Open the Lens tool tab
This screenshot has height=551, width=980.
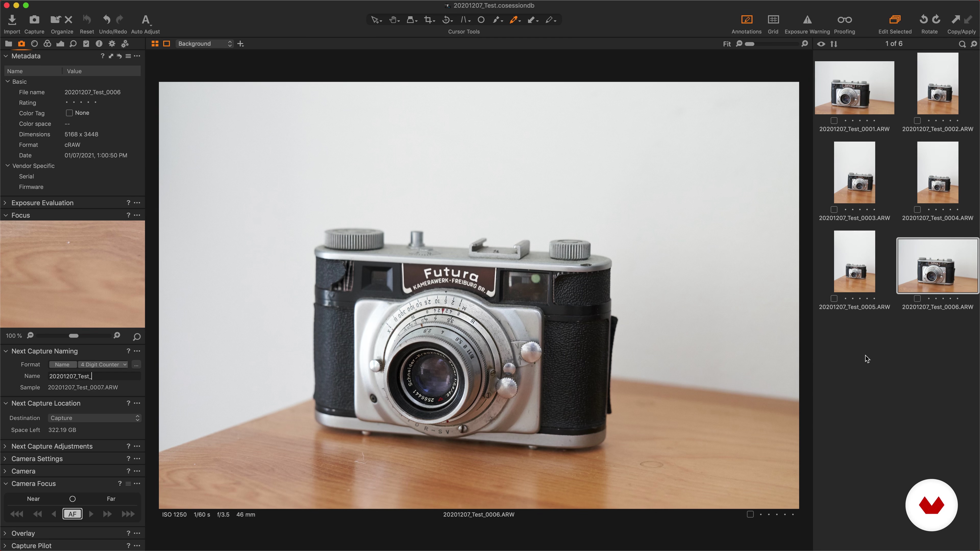[34, 44]
